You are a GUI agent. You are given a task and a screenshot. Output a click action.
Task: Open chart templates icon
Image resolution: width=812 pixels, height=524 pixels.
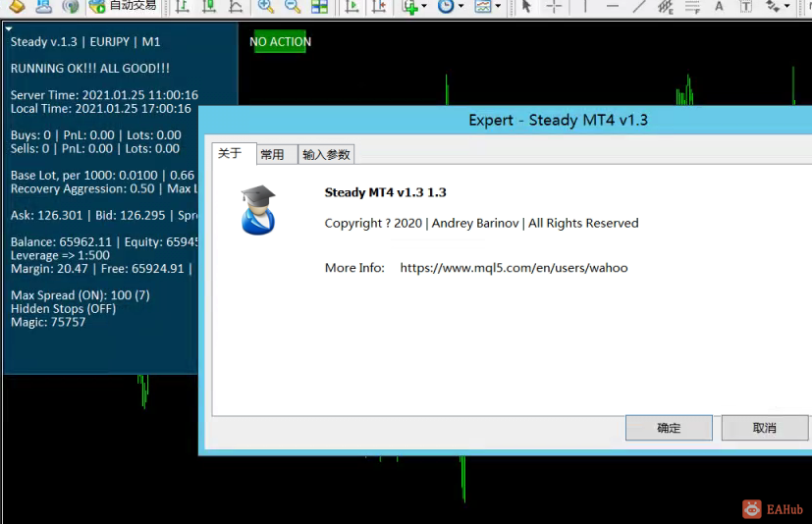(483, 6)
